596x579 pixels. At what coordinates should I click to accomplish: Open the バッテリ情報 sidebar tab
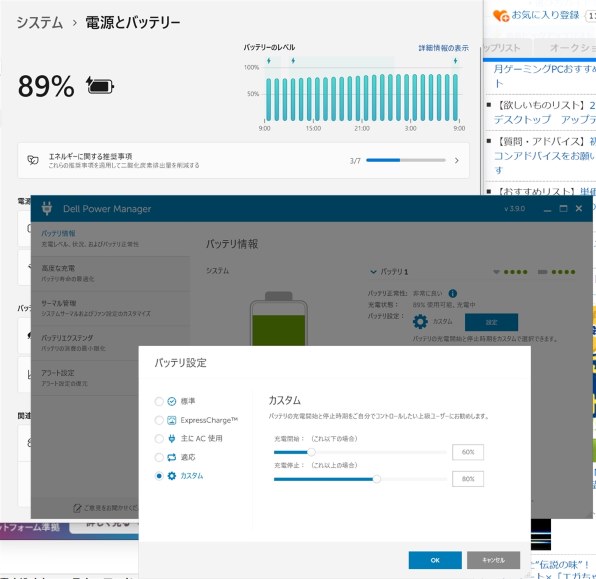click(x=110, y=239)
